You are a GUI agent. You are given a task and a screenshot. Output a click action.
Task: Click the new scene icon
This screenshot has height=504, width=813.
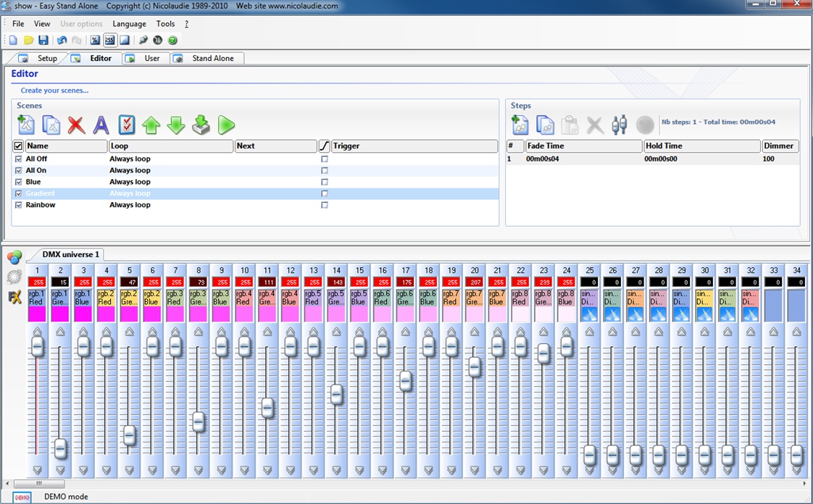[26, 125]
